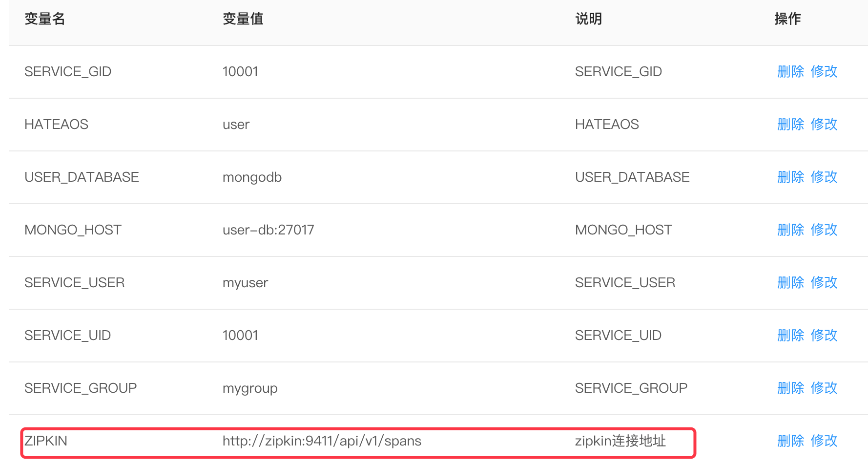Select the HATEAOS variable name cell
868x466 pixels.
pyautogui.click(x=56, y=125)
